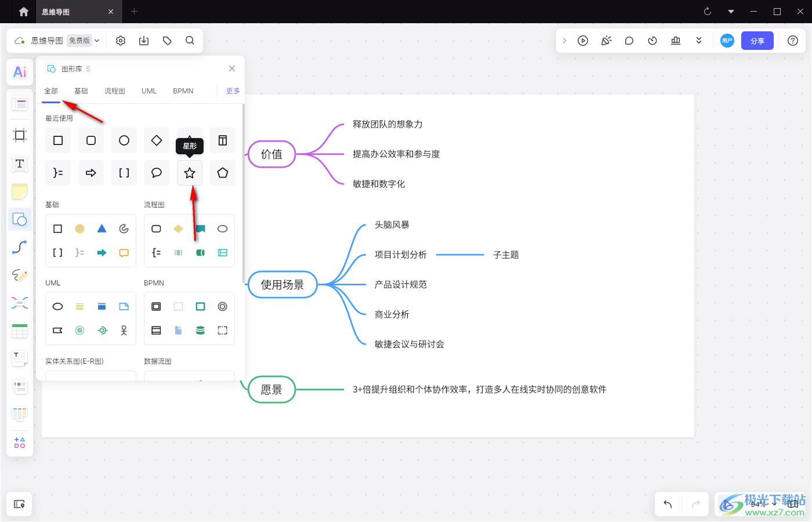Switch to the 流程图 tab

pos(115,91)
